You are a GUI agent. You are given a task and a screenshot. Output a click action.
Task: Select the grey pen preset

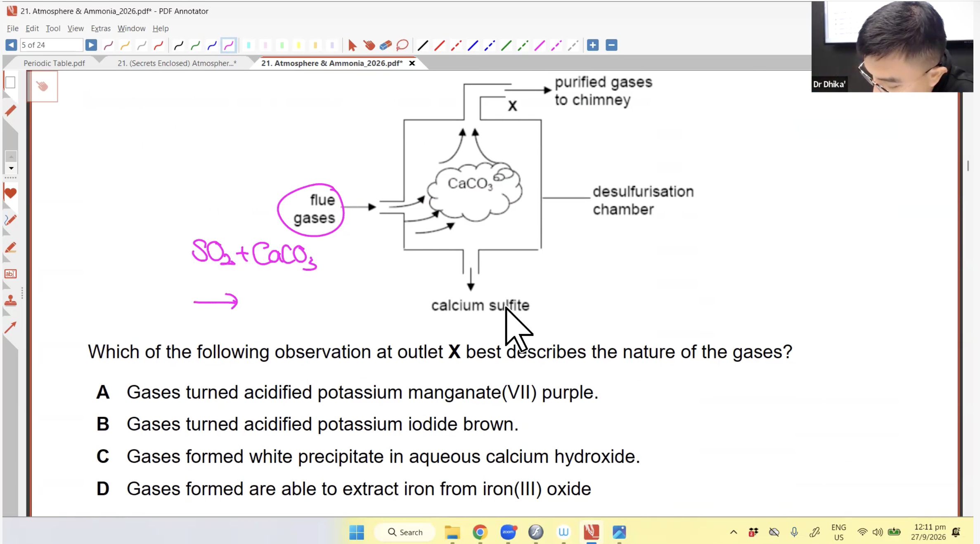click(x=142, y=45)
